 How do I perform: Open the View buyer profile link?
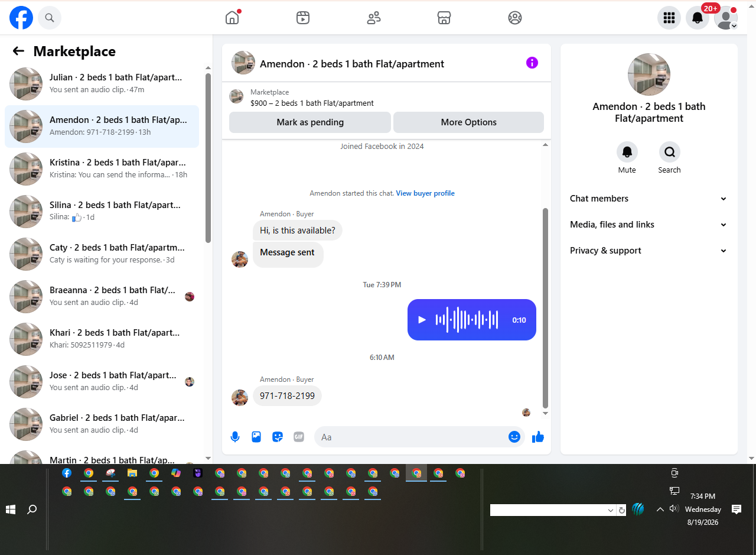pyautogui.click(x=425, y=193)
